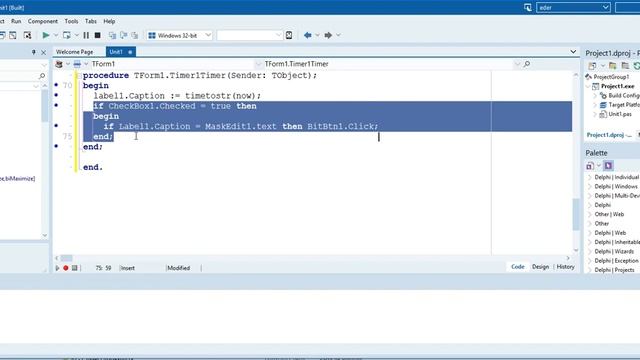Open the Help menu
This screenshot has width=640, height=360.
[109, 21]
